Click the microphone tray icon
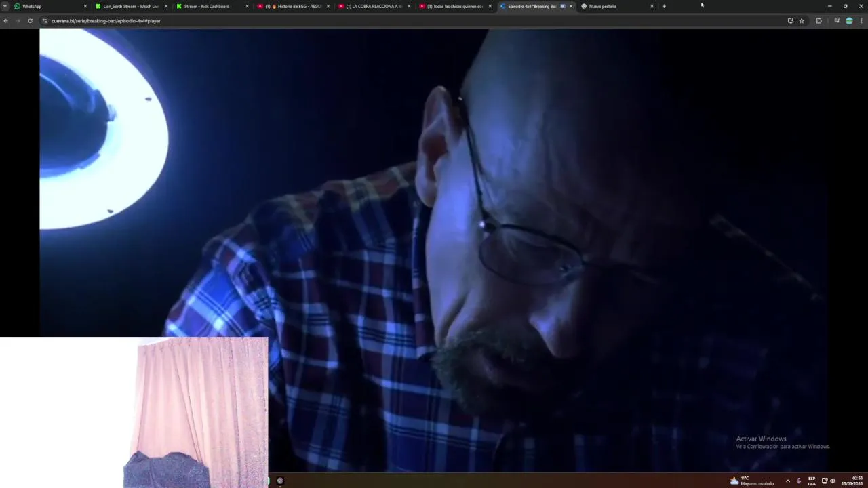Screen dimensions: 868x488 pyautogui.click(x=799, y=481)
